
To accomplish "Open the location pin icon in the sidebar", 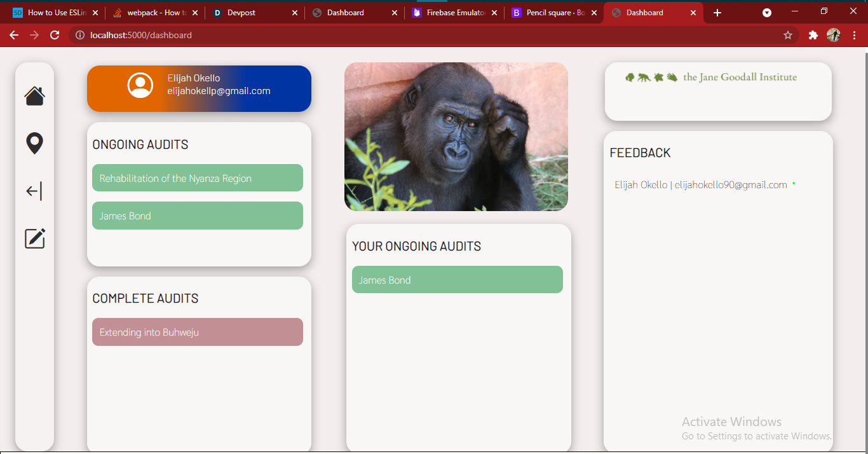I will 34,143.
